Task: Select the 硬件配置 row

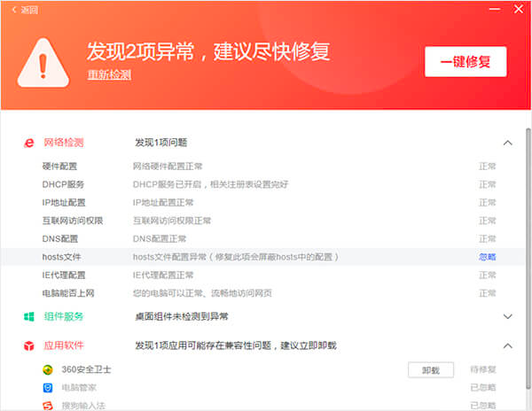Action: (263, 167)
